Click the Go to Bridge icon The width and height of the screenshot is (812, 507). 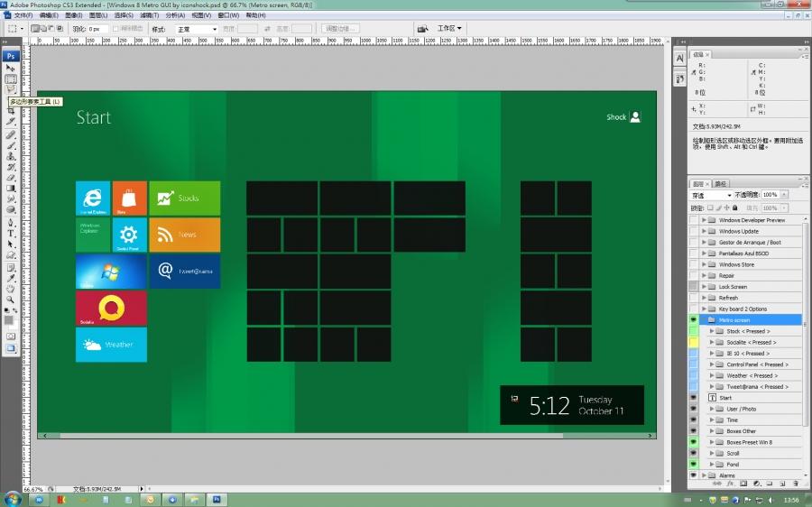pos(422,29)
